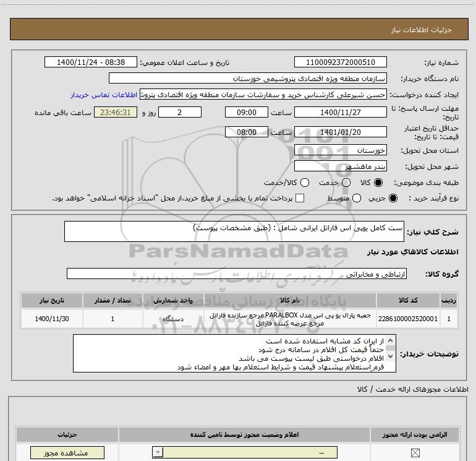
Task: Click the goods group field ارتباطی و مخابراتی
Action: [x=237, y=274]
